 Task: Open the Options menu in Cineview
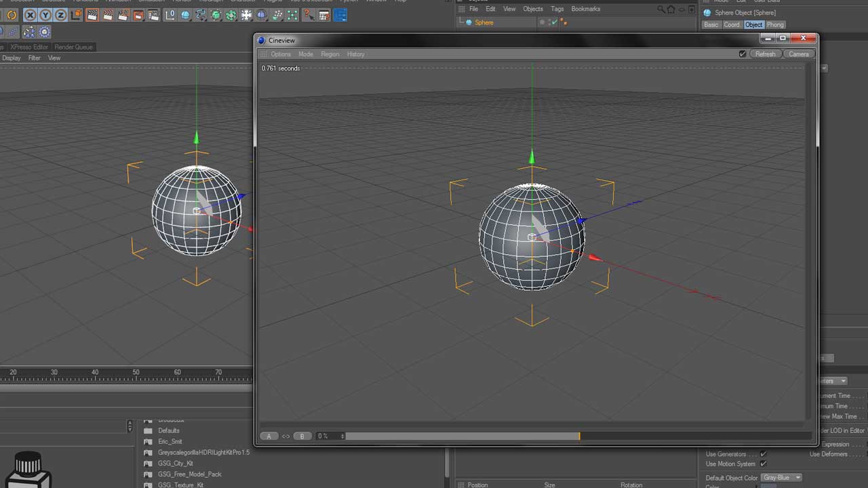point(281,54)
